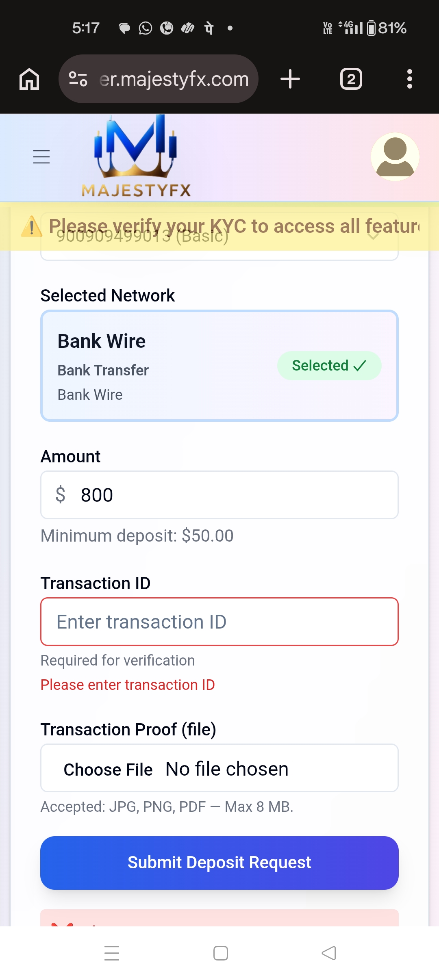The height and width of the screenshot is (980, 439).
Task: Tap the browser home icon
Action: point(29,79)
